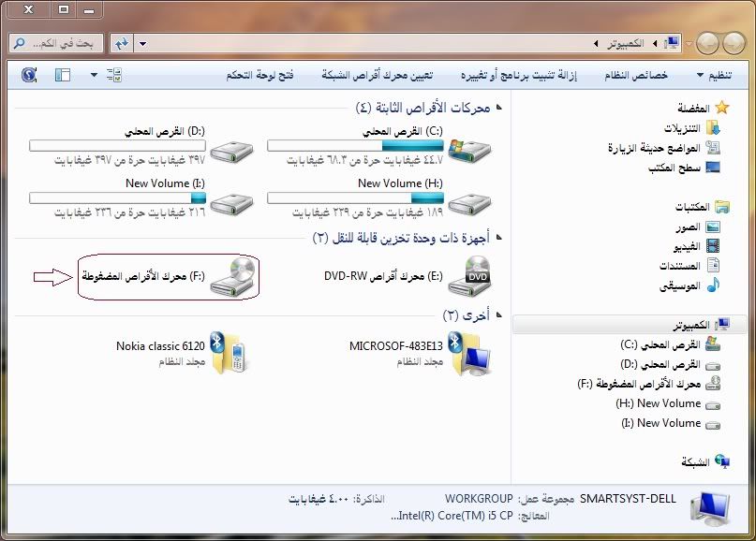Image resolution: width=756 pixels, height=541 pixels.
Task: Click the D: drive capacity bar
Action: (117, 145)
